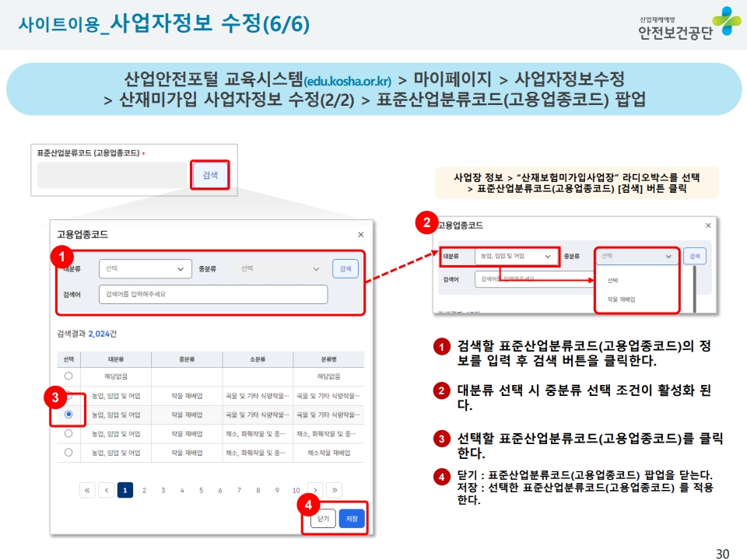Click the 닫기 button
This screenshot has height=560, width=747.
(323, 519)
